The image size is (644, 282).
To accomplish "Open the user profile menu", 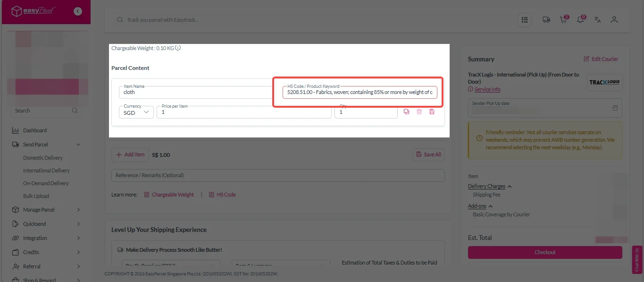I will click(614, 20).
